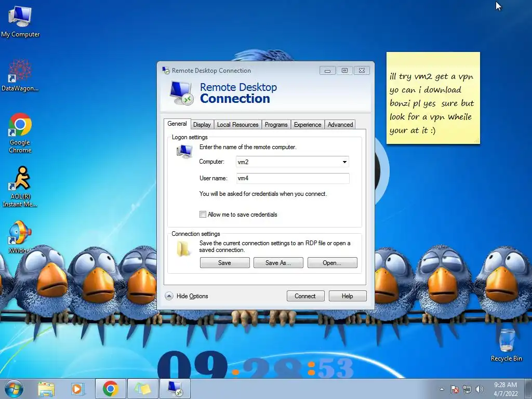Switch to the Display tab
Image resolution: width=532 pixels, height=399 pixels.
[x=202, y=125]
